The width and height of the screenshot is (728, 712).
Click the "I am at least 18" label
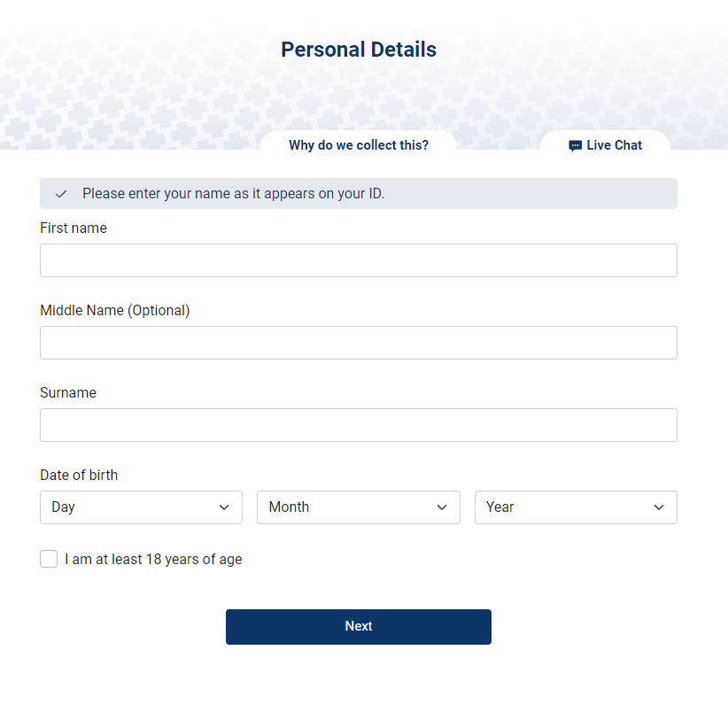[x=153, y=560]
